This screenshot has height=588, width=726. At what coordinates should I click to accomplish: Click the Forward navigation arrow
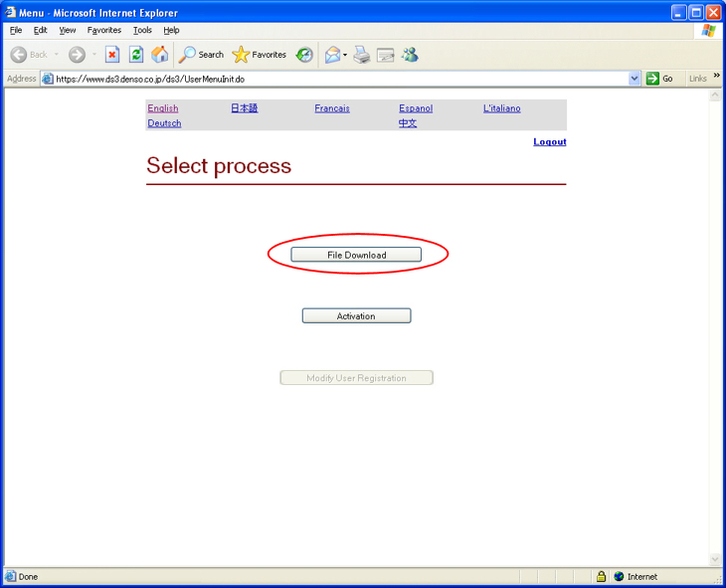(77, 55)
